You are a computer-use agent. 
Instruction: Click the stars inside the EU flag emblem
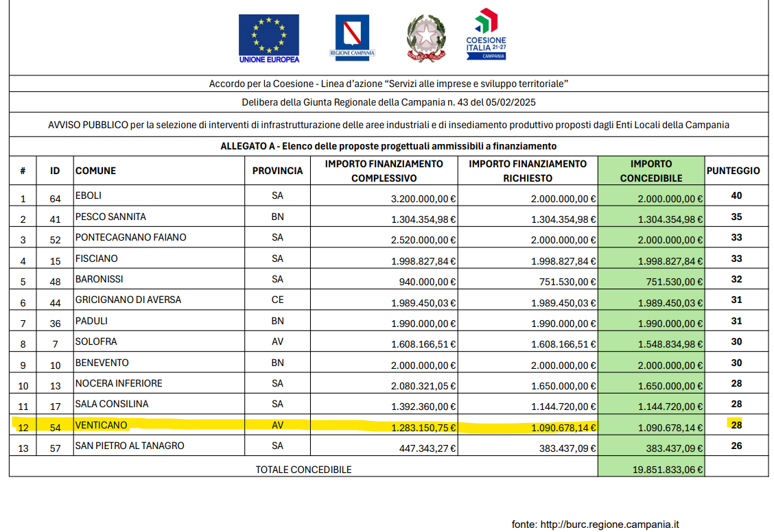click(x=269, y=34)
